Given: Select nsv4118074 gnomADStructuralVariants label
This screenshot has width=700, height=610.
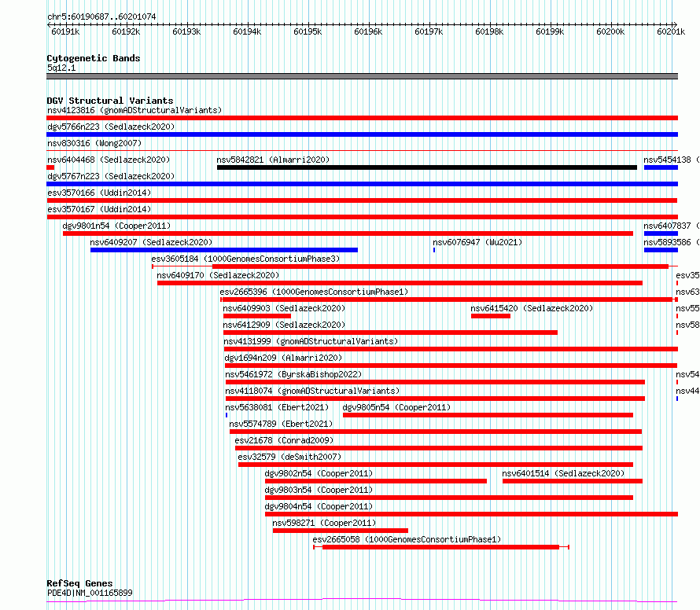Looking at the screenshot, I should 312,391.
